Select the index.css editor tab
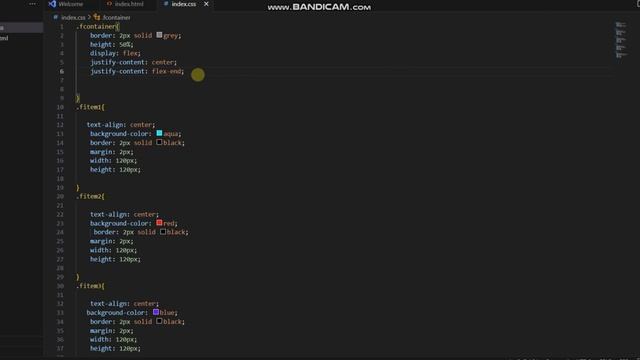This screenshot has width=640, height=360. pyautogui.click(x=184, y=4)
